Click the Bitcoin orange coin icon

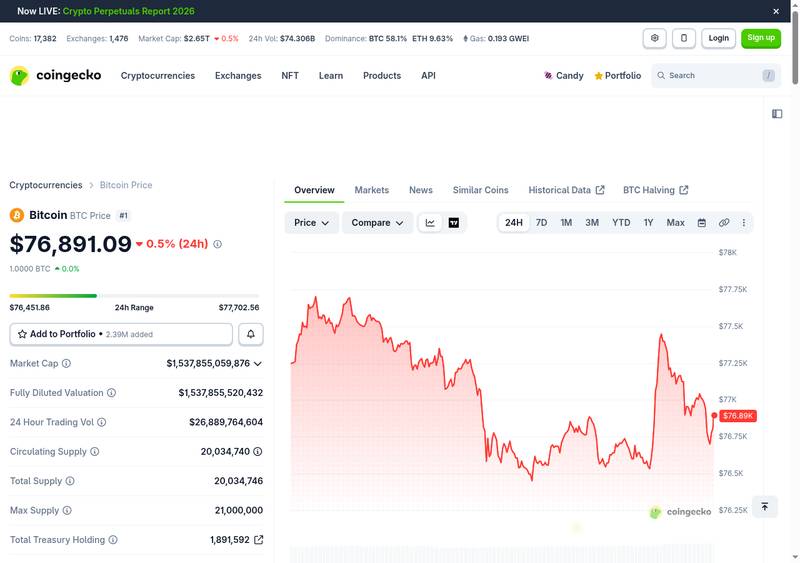pyautogui.click(x=17, y=215)
